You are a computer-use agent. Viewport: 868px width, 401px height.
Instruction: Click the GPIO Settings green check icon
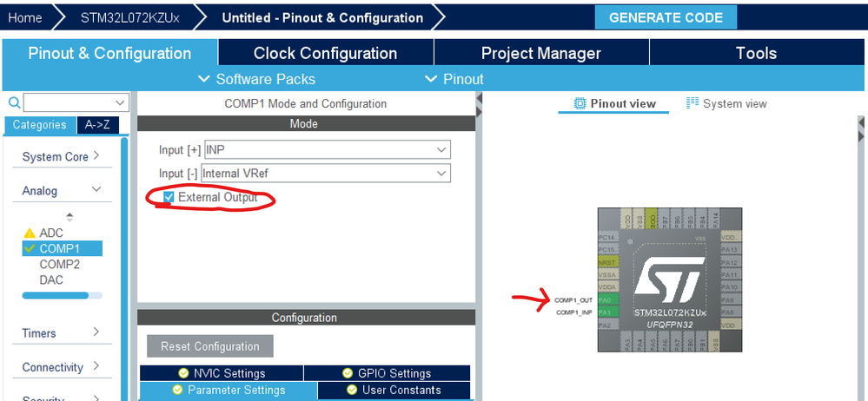347,373
